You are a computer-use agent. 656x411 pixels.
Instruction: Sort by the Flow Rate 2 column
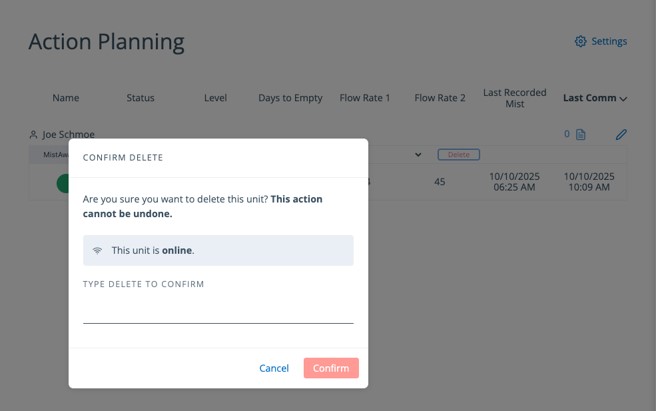(x=440, y=98)
